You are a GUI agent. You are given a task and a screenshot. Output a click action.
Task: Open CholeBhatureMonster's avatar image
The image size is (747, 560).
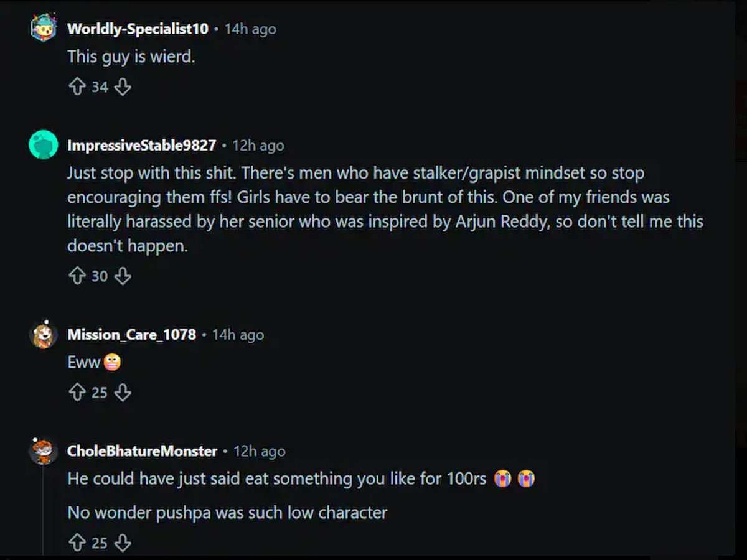[44, 451]
